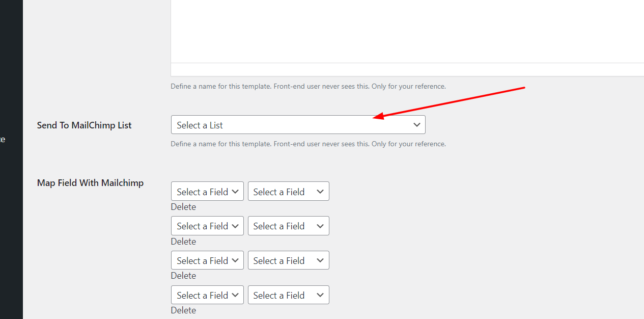This screenshot has width=644, height=319.
Task: Open left Select a Field dropdown, first row
Action: click(207, 192)
